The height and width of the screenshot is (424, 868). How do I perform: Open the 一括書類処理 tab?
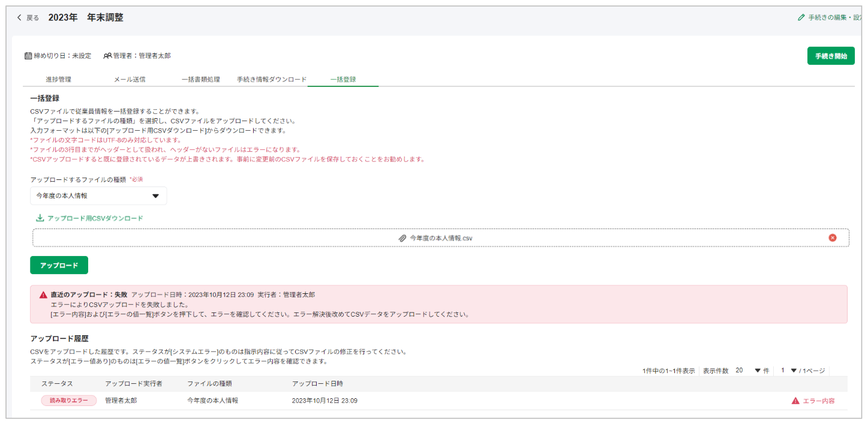tap(200, 79)
